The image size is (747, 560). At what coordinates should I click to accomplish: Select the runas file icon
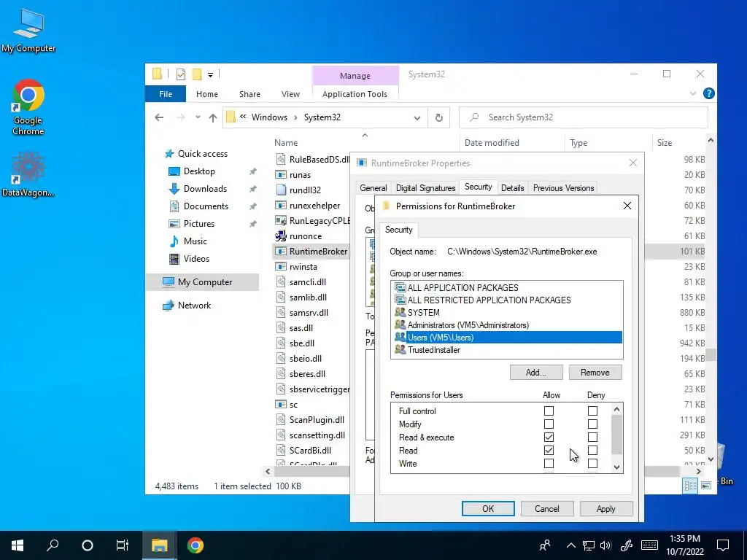pyautogui.click(x=281, y=175)
